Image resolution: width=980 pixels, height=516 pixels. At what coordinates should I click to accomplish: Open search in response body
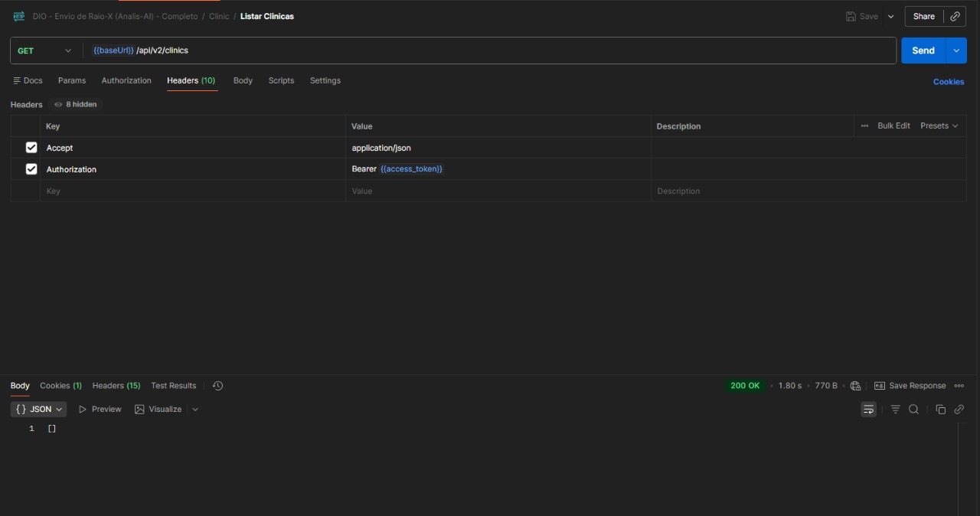(913, 410)
